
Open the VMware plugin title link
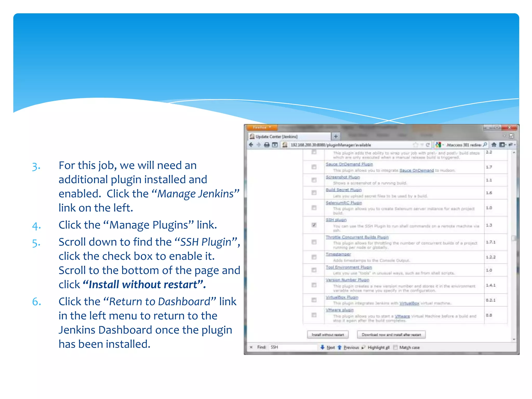tap(340, 310)
